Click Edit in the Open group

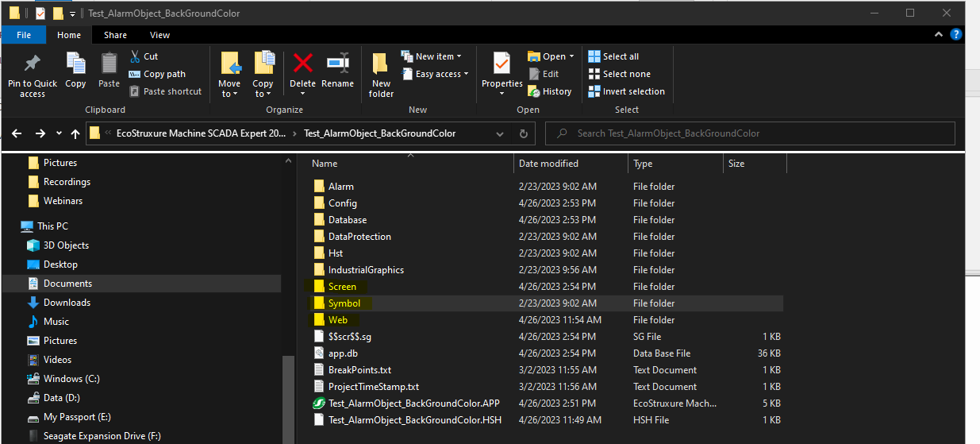pos(544,74)
